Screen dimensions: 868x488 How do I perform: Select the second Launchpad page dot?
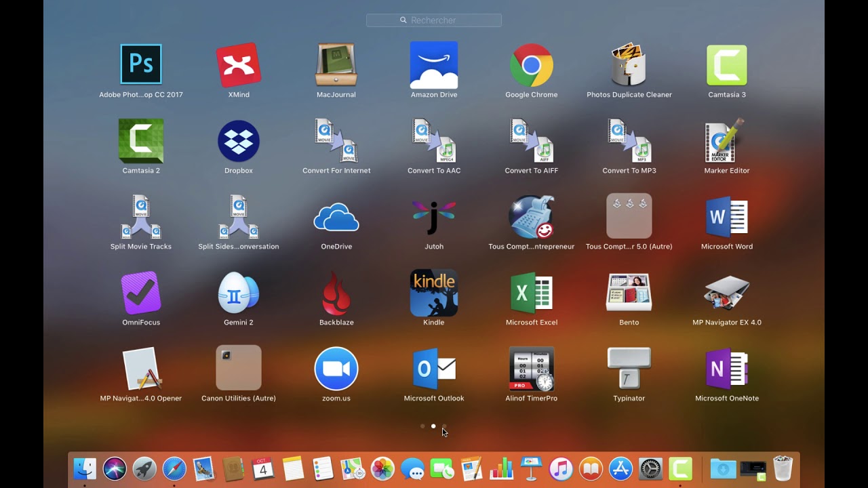tap(433, 426)
